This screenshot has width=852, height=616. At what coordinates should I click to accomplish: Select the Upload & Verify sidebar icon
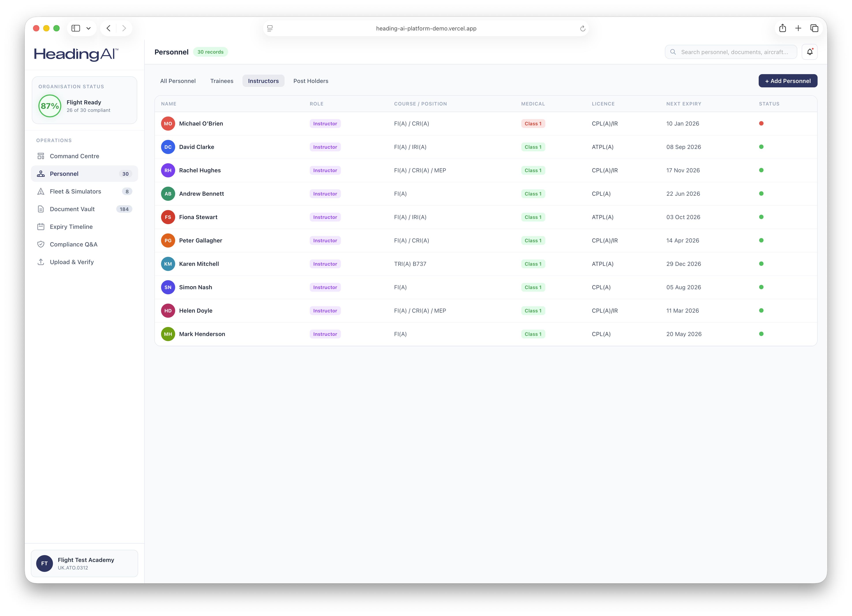41,262
